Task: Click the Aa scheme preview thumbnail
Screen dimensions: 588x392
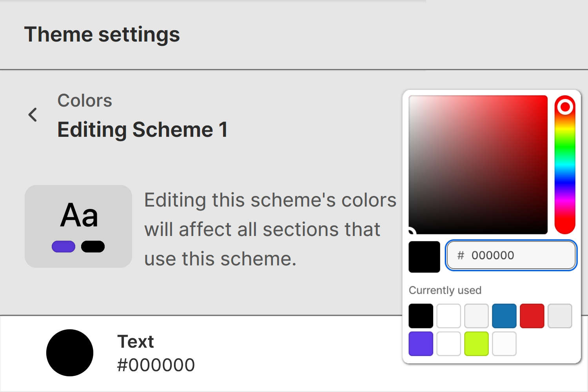Action: 78,226
